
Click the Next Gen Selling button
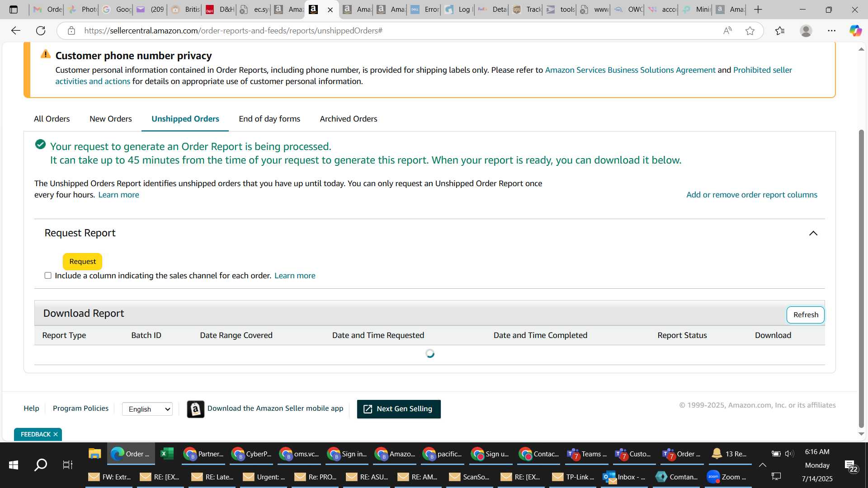click(x=399, y=409)
